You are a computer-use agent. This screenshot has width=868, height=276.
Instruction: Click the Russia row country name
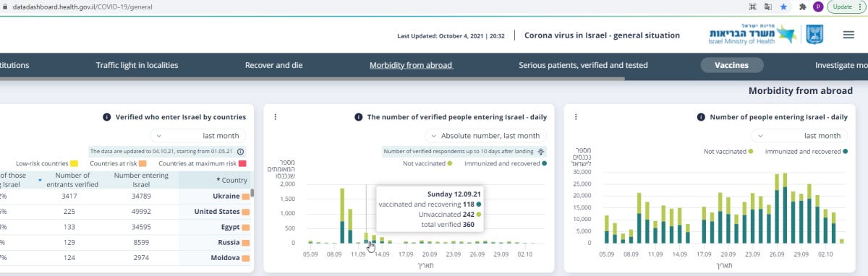(229, 242)
